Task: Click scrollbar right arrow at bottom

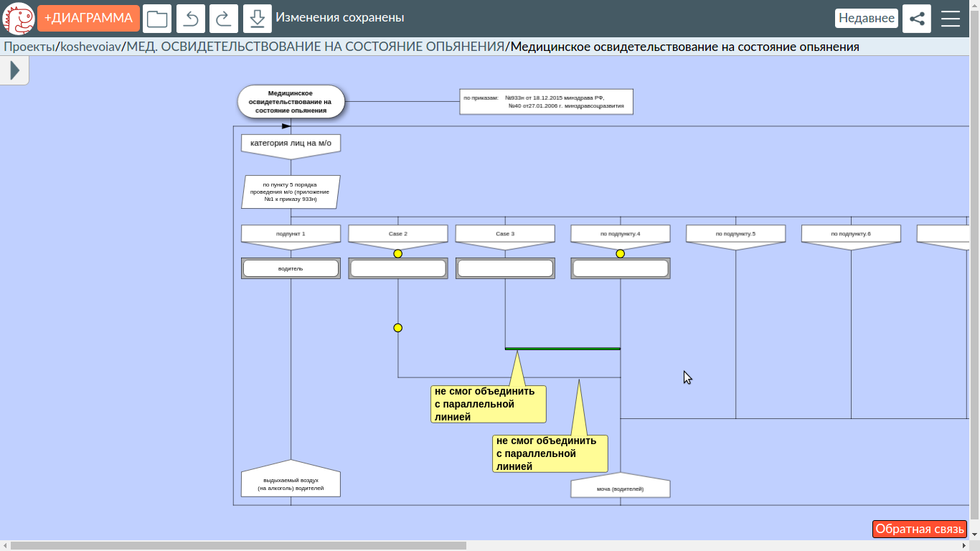Action: click(963, 546)
